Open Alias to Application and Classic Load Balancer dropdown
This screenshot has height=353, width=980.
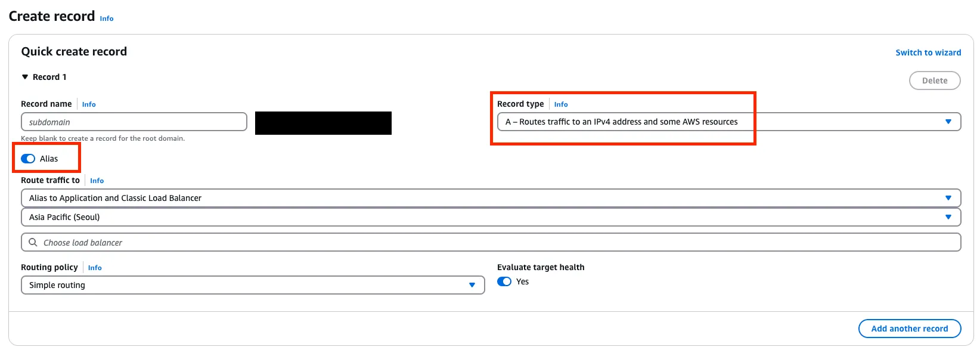pyautogui.click(x=491, y=198)
